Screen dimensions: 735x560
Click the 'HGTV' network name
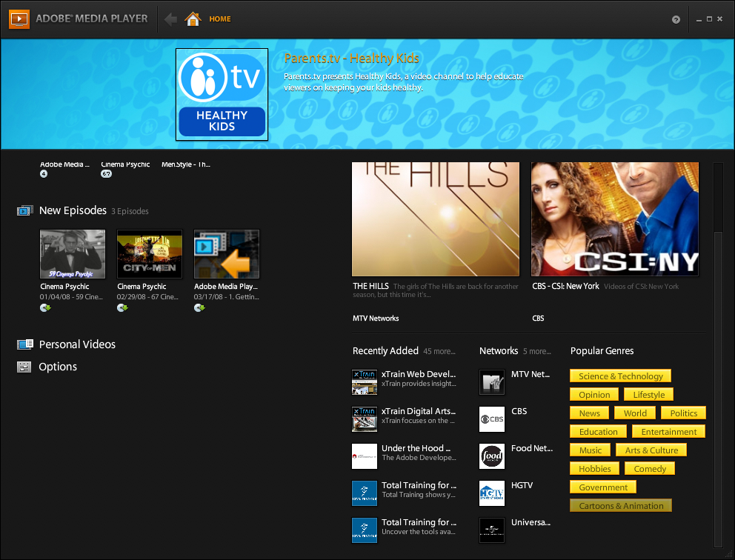click(522, 485)
